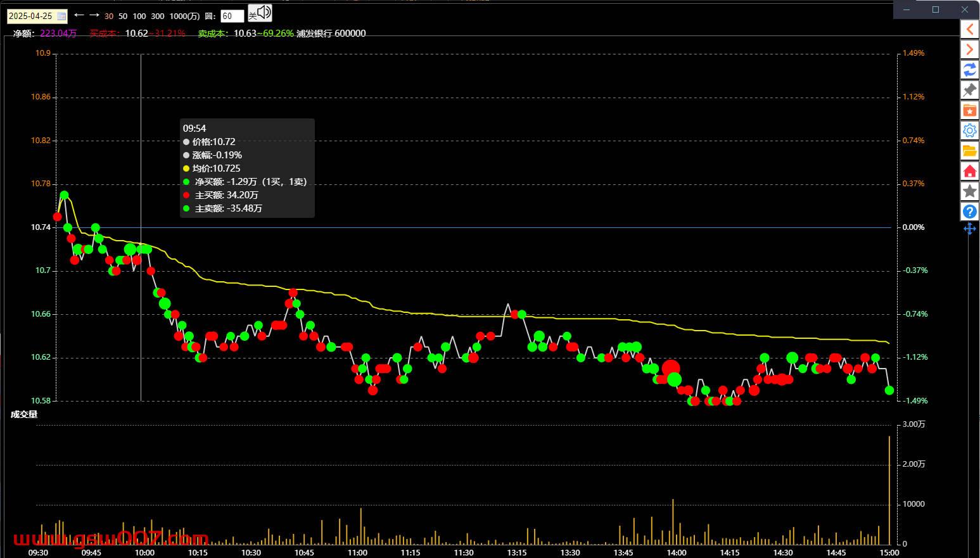Pin the window using the pushpin icon
This screenshot has height=558, width=980.
969,90
